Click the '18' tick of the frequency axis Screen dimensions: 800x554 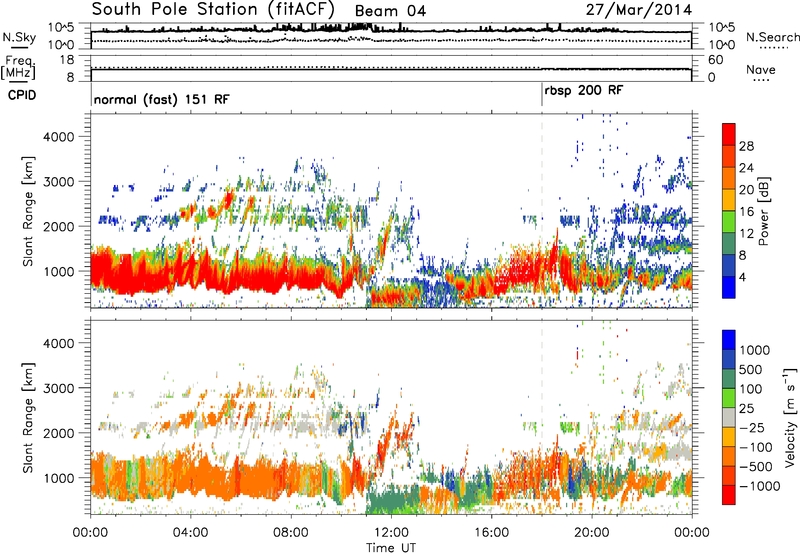coord(67,60)
